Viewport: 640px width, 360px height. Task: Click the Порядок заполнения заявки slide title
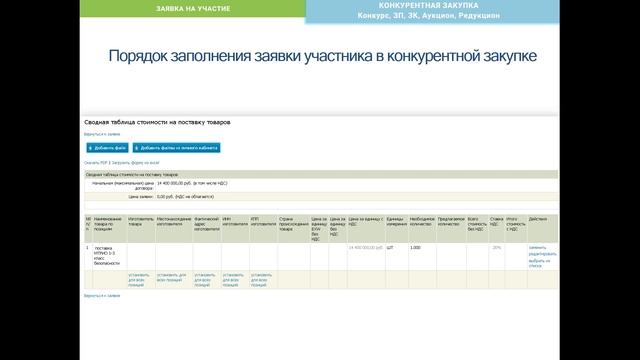pyautogui.click(x=322, y=56)
